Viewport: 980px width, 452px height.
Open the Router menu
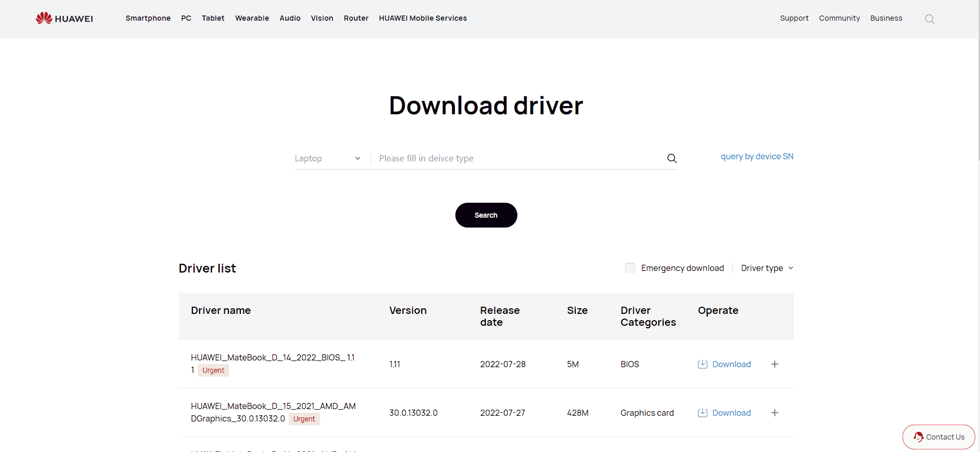click(x=356, y=18)
